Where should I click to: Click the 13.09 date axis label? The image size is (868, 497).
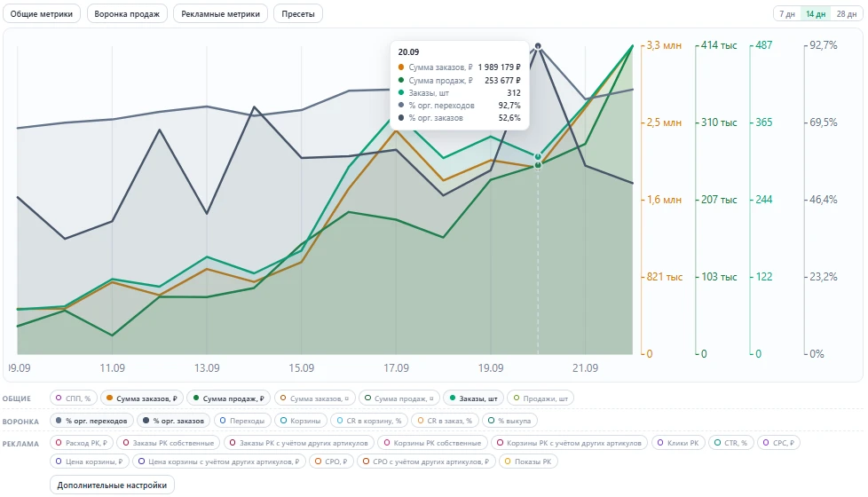[x=207, y=368]
